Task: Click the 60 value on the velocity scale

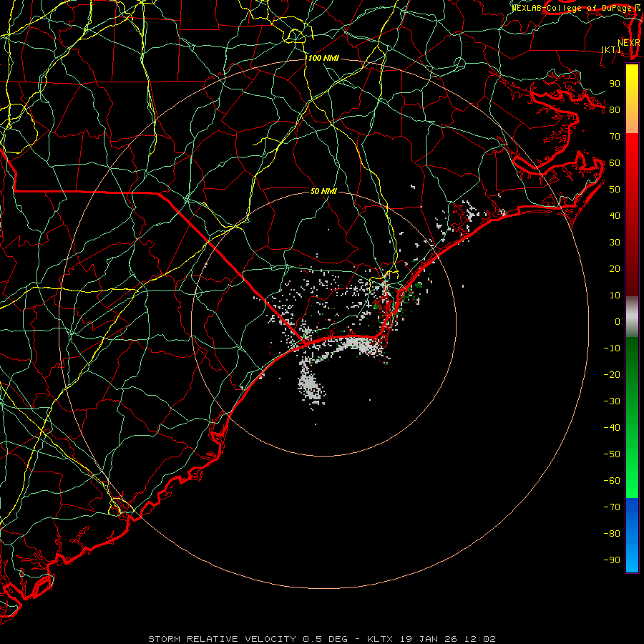Action: [615, 163]
